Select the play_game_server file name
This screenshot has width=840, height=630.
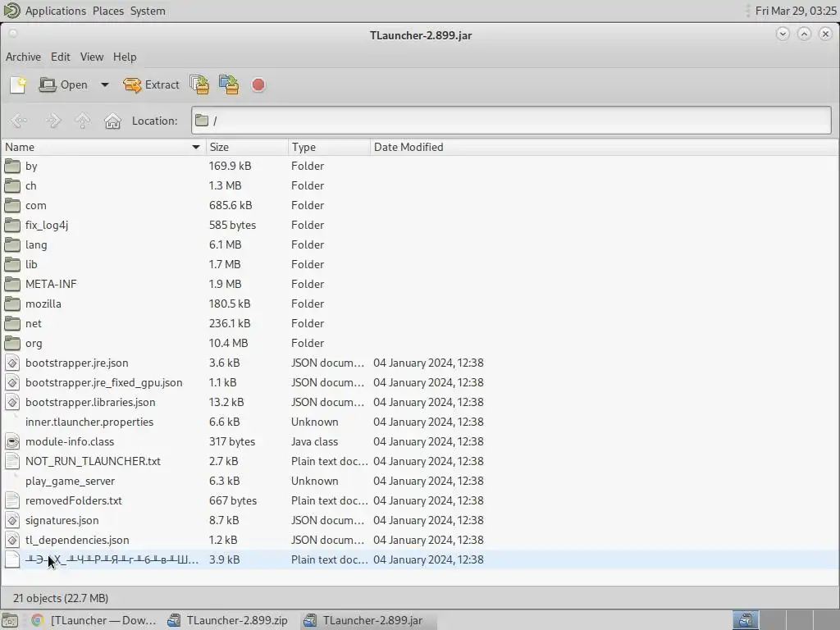(x=71, y=481)
